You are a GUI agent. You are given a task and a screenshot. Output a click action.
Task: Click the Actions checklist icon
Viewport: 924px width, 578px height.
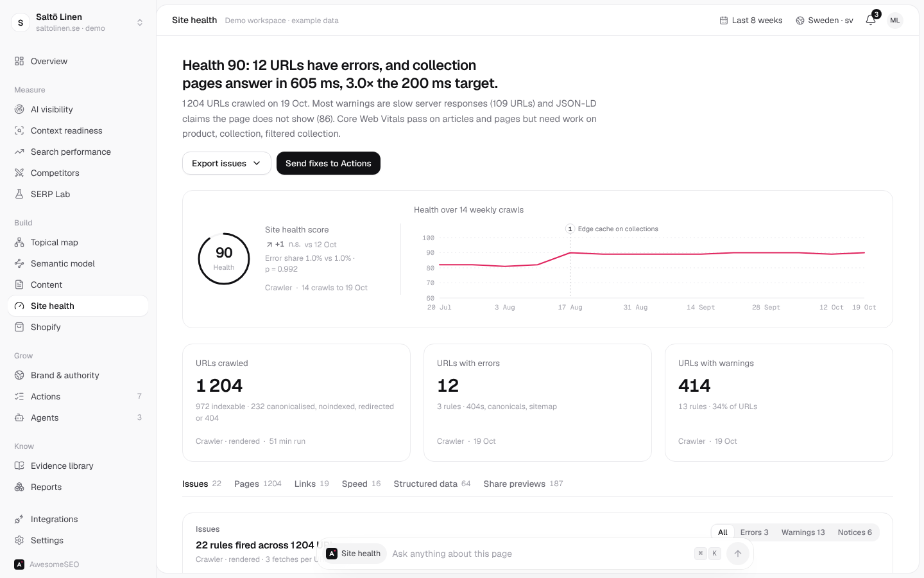[19, 396]
